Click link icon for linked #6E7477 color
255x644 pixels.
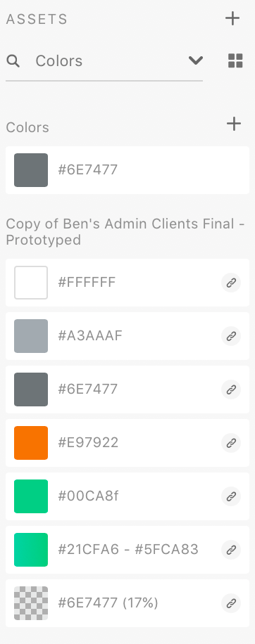231,389
